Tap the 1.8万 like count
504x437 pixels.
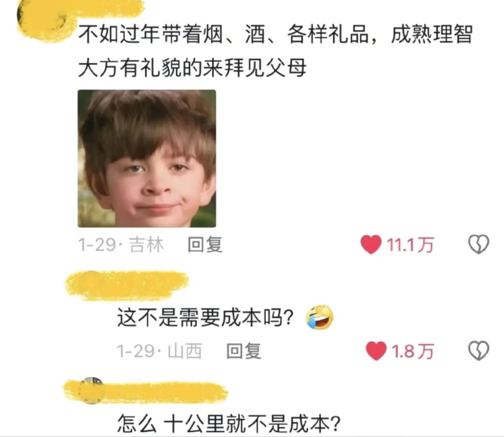(413, 351)
